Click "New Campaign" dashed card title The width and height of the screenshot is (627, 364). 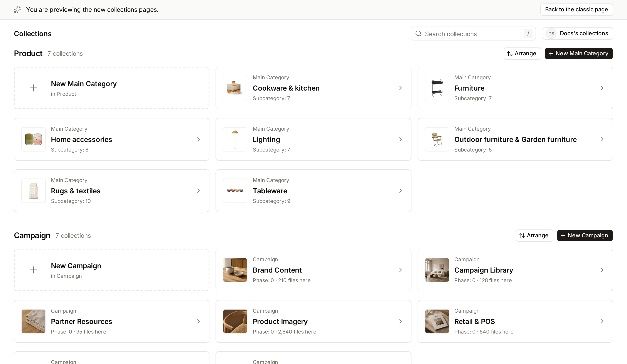[76, 266]
